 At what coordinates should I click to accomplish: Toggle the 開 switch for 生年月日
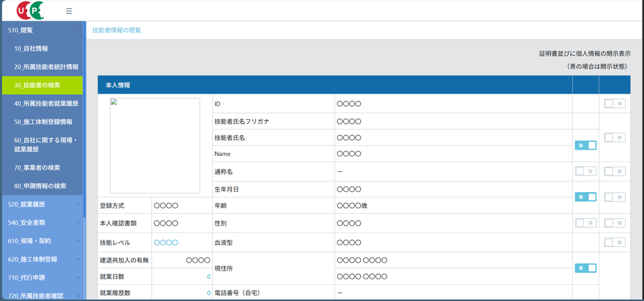615,197
